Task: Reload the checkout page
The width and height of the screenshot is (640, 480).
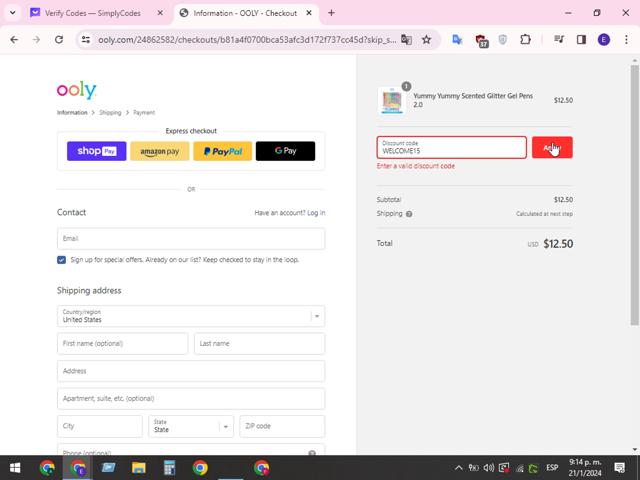Action: [59, 40]
